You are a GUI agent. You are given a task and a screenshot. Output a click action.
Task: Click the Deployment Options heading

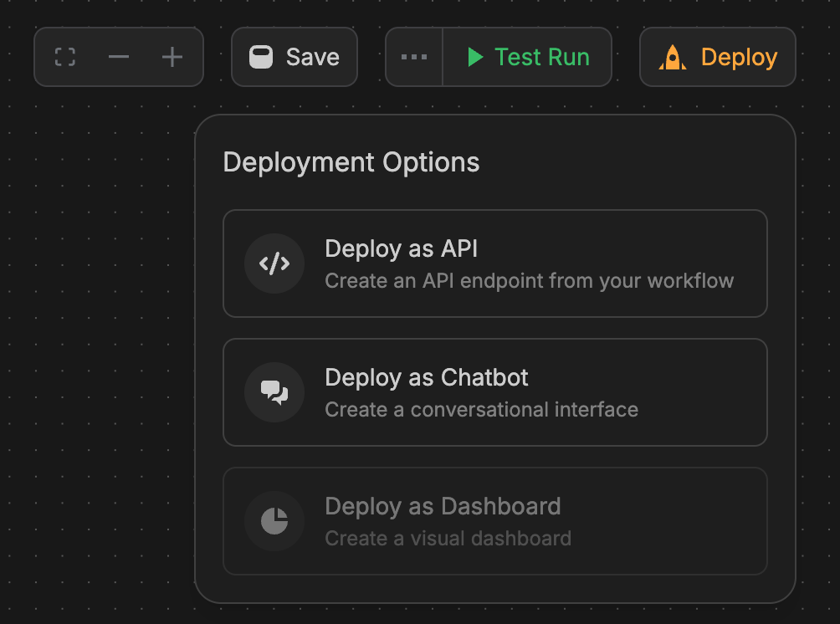tap(351, 163)
